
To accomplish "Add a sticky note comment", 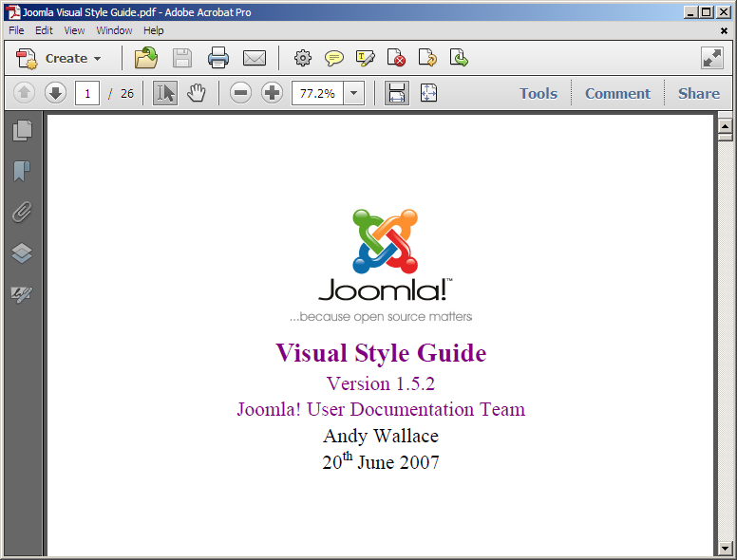I will [x=333, y=59].
